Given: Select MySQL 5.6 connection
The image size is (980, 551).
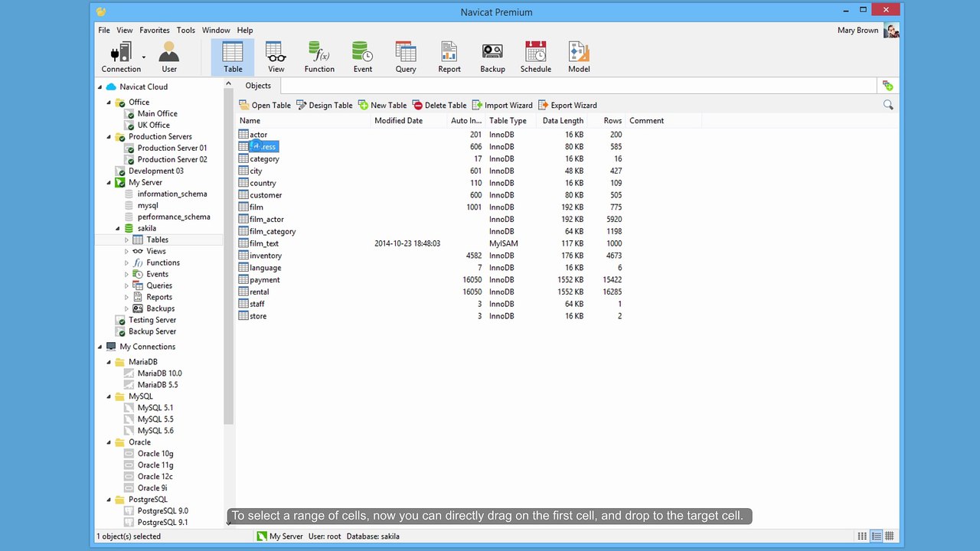Looking at the screenshot, I should point(155,431).
